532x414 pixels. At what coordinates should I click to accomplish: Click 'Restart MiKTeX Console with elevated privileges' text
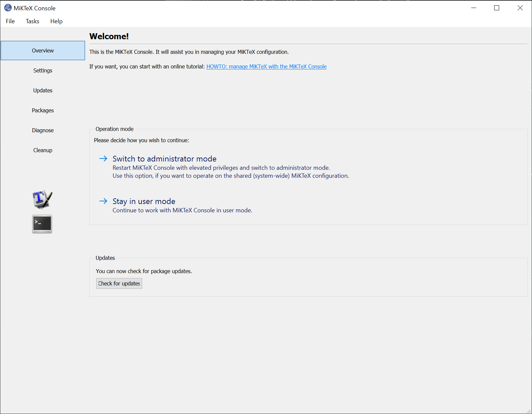[x=221, y=168]
